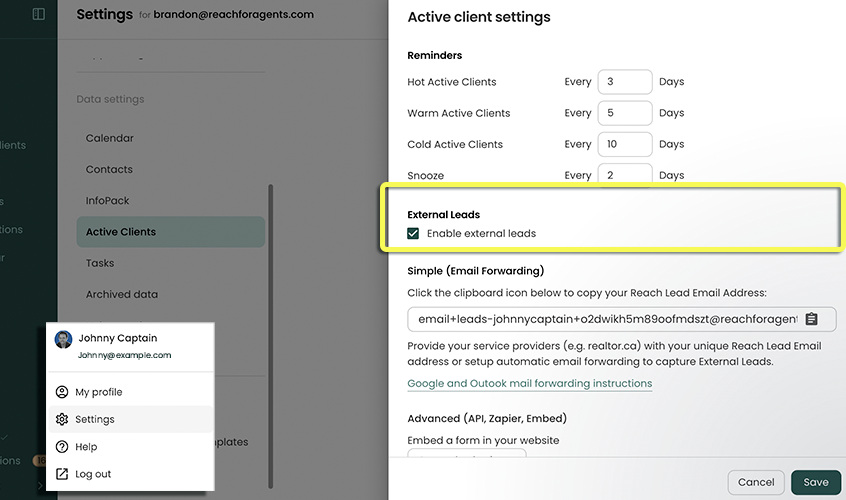Select Calendar in Data settings
The height and width of the screenshot is (500, 846).
tap(109, 138)
